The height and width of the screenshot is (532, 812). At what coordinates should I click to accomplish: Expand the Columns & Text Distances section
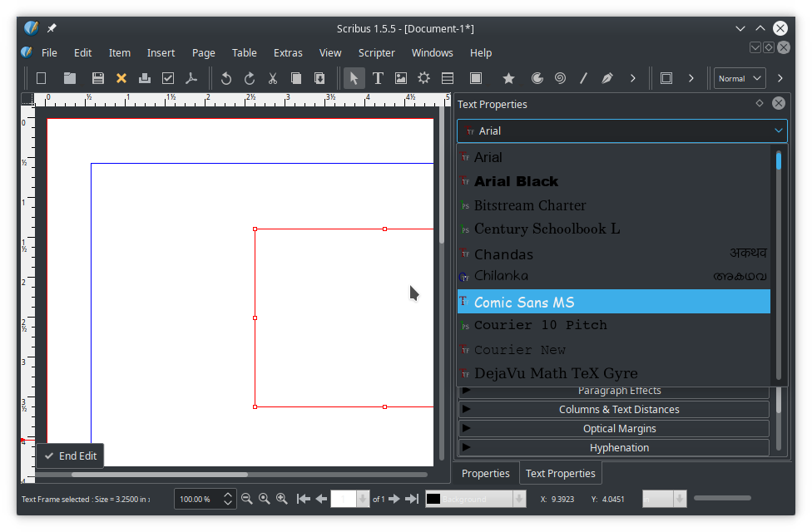pyautogui.click(x=618, y=410)
